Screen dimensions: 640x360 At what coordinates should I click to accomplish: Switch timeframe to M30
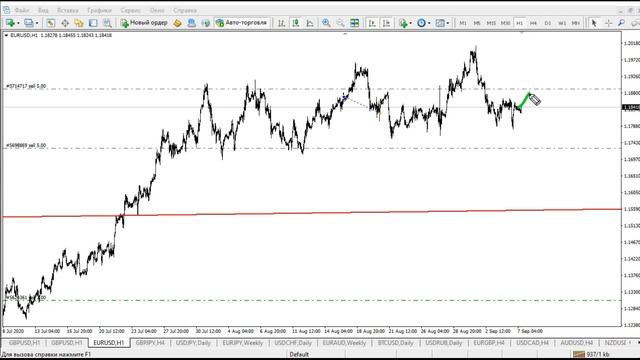click(x=505, y=23)
